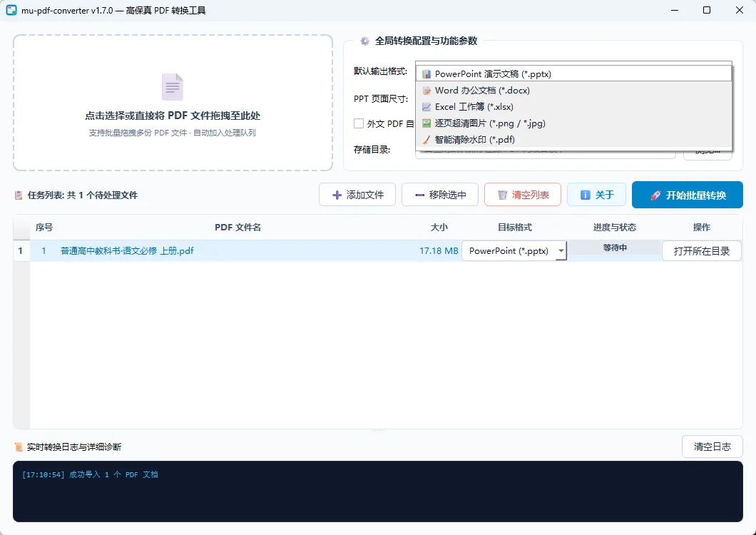
Task: Choose Excel 工作簿 (*.xlsx) option
Action: coord(573,106)
